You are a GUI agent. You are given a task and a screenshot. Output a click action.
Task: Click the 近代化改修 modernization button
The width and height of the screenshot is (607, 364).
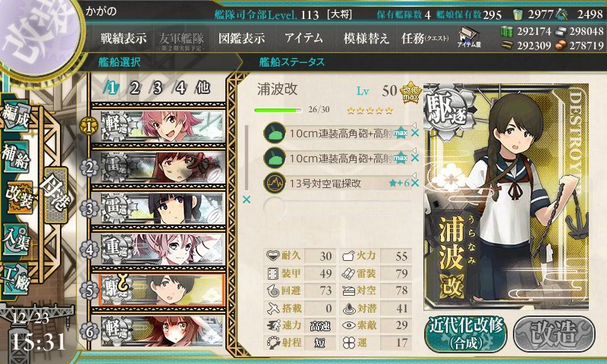click(466, 334)
